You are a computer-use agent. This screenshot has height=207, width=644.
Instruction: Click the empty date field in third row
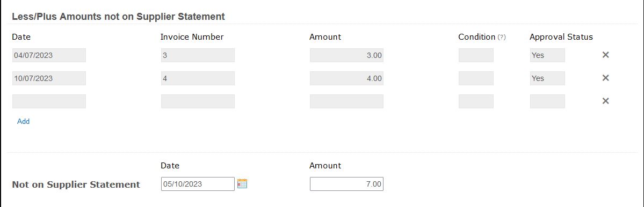pos(49,101)
